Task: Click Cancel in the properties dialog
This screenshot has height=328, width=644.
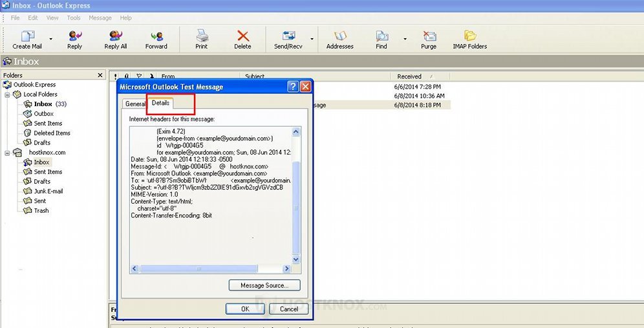Action: tap(289, 309)
